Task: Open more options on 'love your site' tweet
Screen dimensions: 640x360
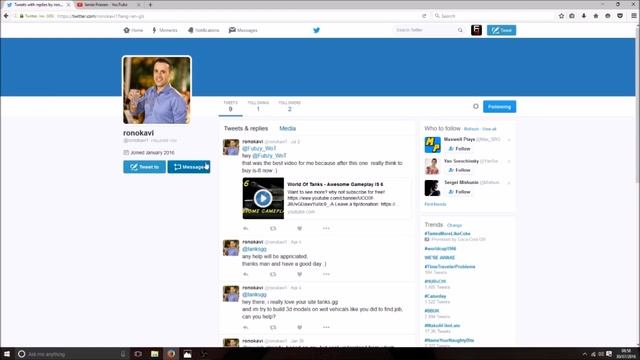Action: pyautogui.click(x=326, y=327)
